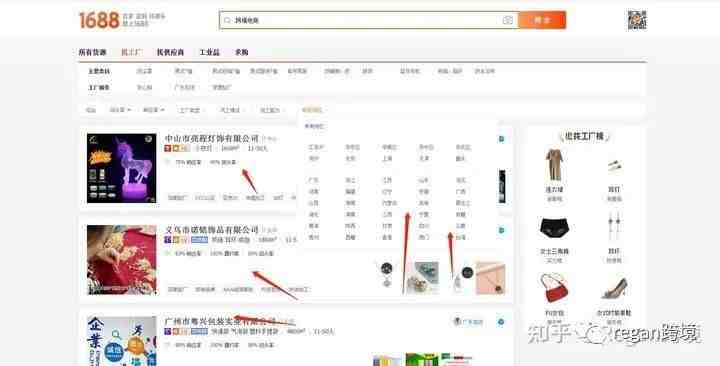Click contact icon for 广州市粤兴包装 listing
Screen dimensions: 720x366
click(x=501, y=322)
